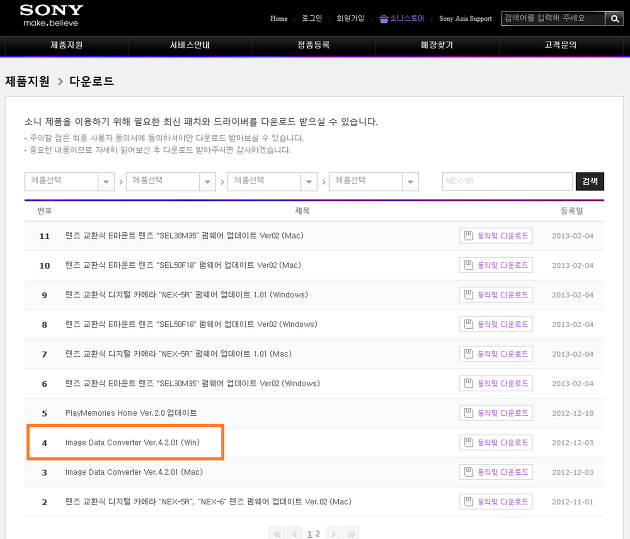The height and width of the screenshot is (539, 630).
Task: Open the 소니스토어 link
Action: pos(407,18)
